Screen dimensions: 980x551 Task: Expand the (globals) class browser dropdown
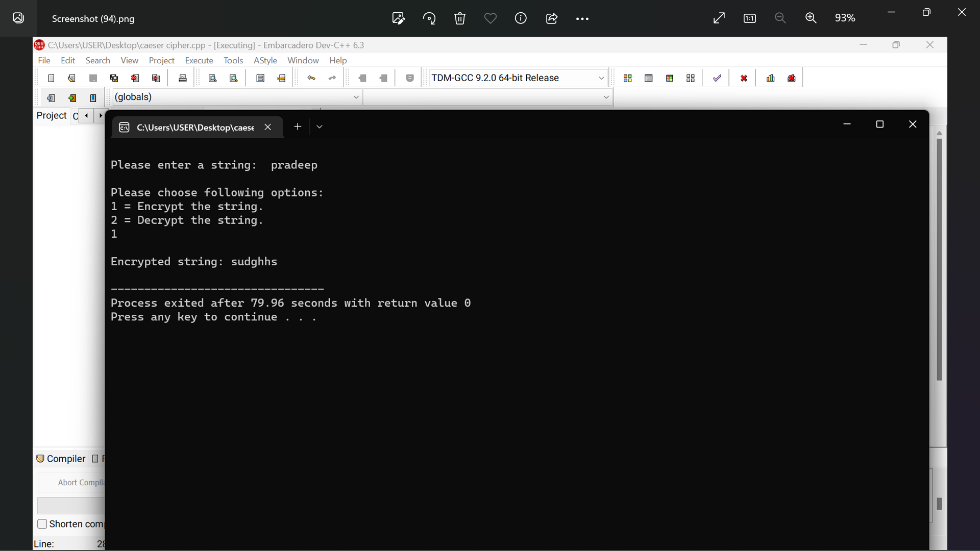pos(355,96)
